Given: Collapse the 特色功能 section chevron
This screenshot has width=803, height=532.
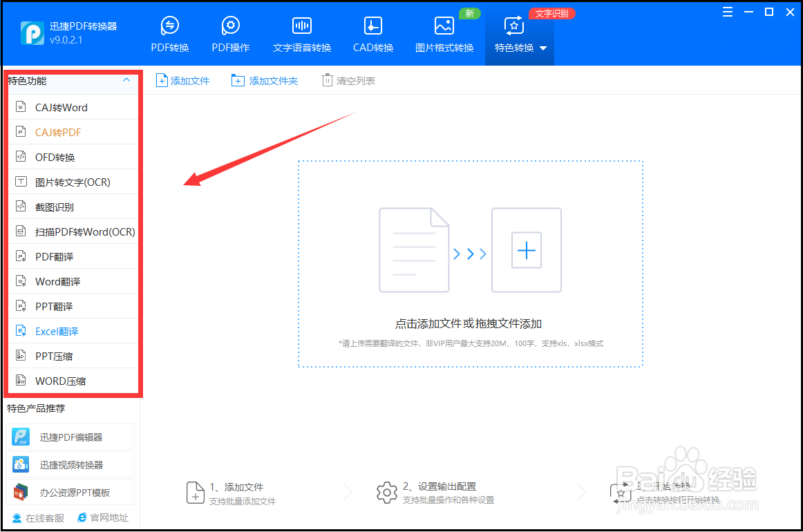Looking at the screenshot, I should 126,80.
